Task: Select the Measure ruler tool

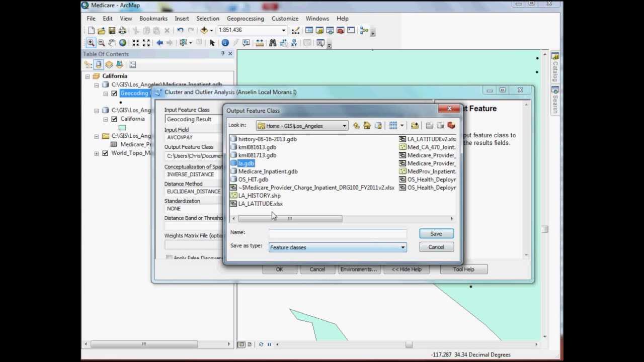Action: 260,43
